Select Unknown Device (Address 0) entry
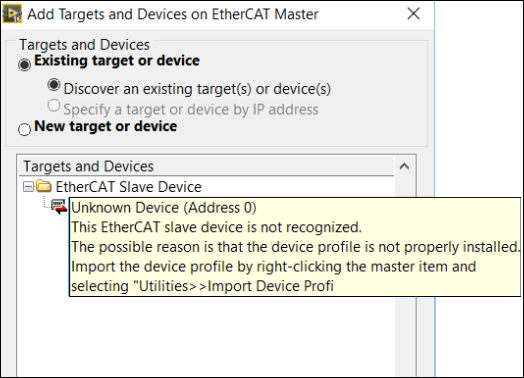The width and height of the screenshot is (524, 378). 164,208
